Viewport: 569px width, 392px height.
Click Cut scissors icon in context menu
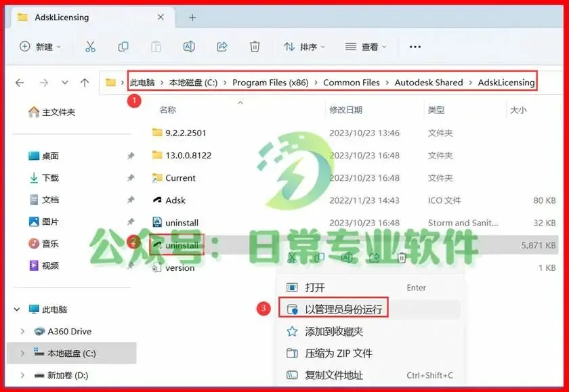coord(291,257)
